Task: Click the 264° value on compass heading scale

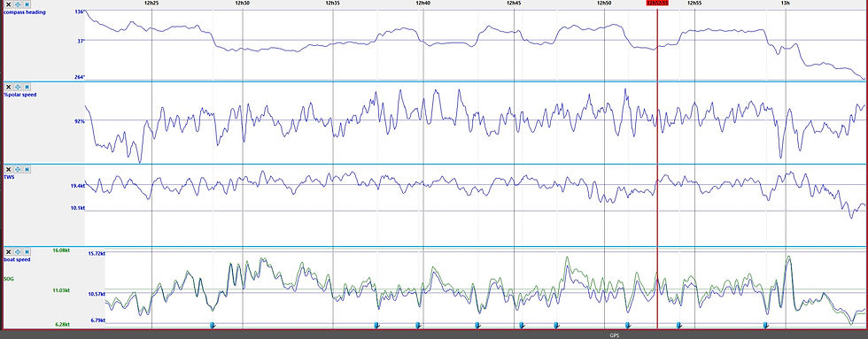Action: (x=79, y=77)
